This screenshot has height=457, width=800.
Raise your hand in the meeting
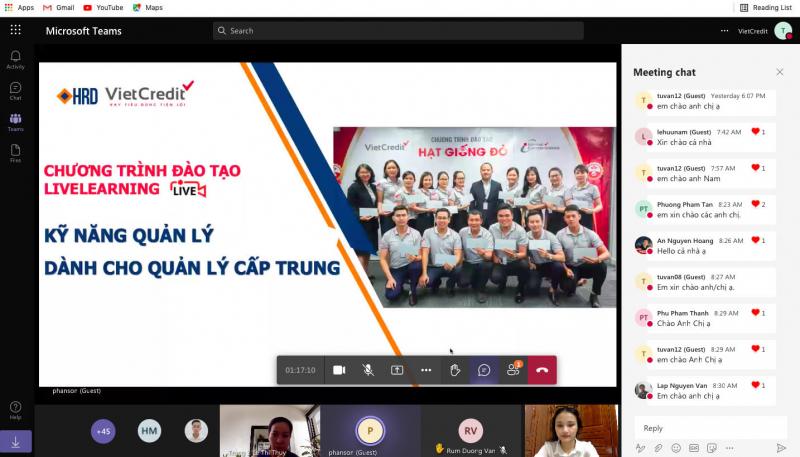455,370
